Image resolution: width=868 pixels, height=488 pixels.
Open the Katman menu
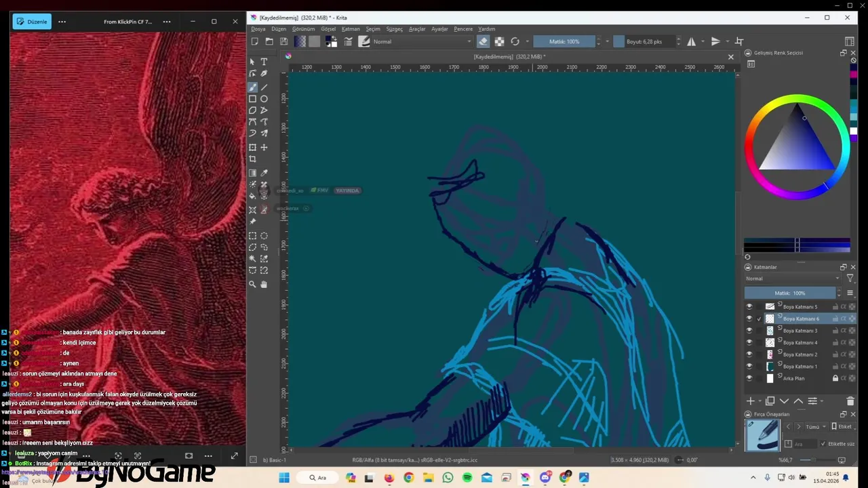(x=351, y=29)
